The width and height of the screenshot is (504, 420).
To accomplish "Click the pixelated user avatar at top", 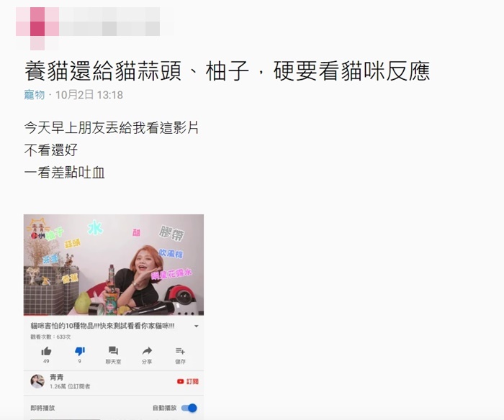I will pyautogui.click(x=37, y=28).
